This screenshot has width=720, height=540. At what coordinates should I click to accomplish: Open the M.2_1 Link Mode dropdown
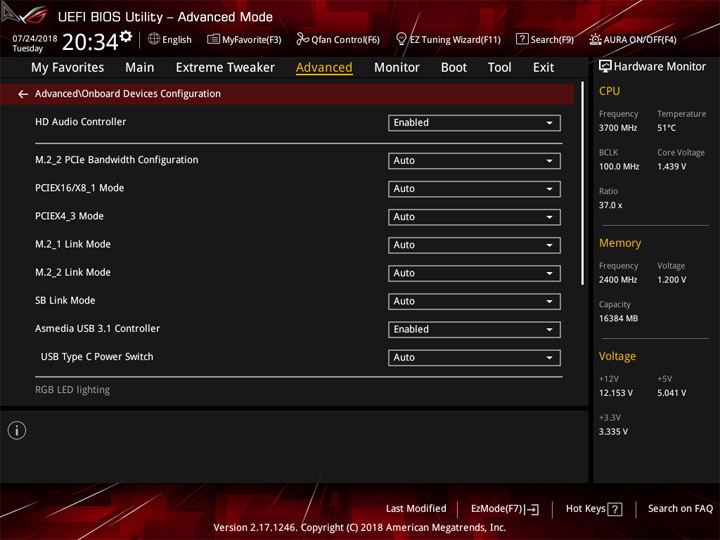tap(474, 245)
